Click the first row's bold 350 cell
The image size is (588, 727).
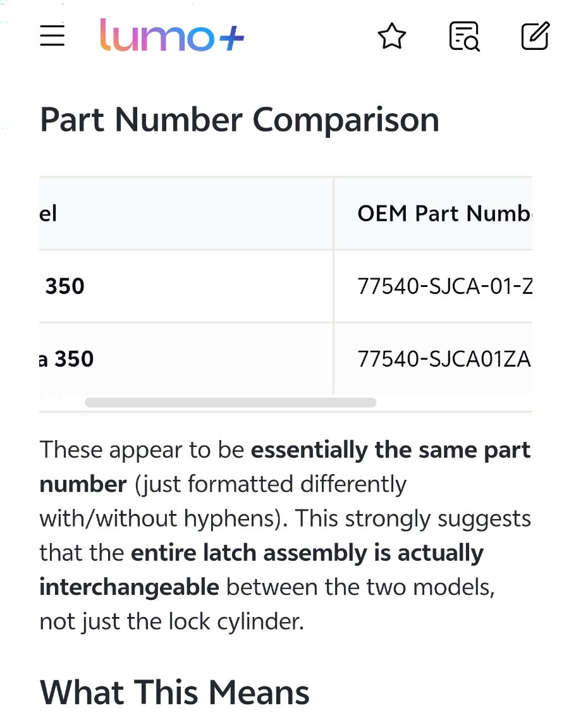tap(64, 286)
